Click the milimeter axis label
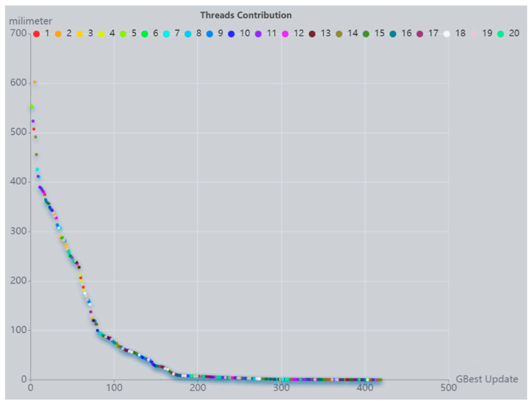532x406 pixels. [31, 21]
